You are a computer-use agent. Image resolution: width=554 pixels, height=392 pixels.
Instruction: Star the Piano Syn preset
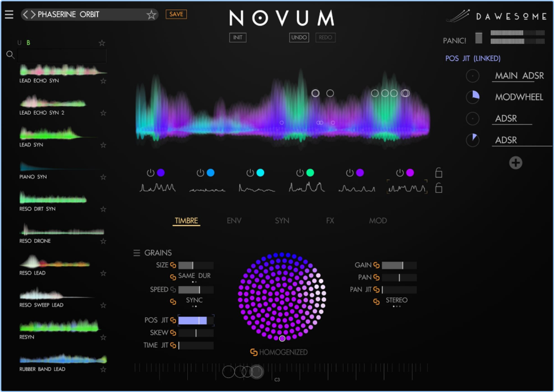pyautogui.click(x=103, y=177)
